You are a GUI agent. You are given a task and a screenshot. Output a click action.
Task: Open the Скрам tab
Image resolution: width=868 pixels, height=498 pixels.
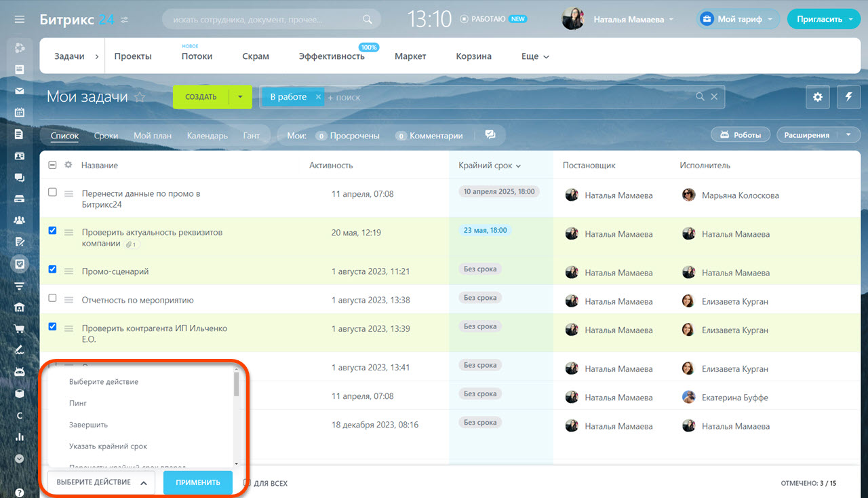pyautogui.click(x=256, y=56)
